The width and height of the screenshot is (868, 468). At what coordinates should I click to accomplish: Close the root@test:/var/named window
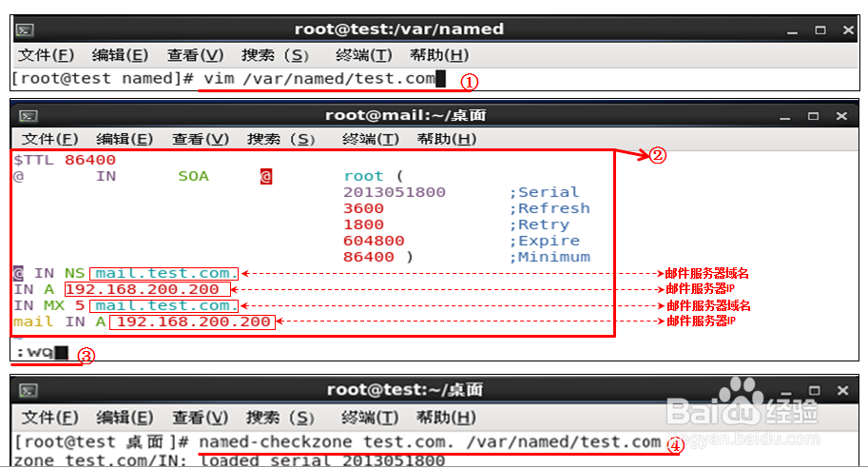[848, 29]
